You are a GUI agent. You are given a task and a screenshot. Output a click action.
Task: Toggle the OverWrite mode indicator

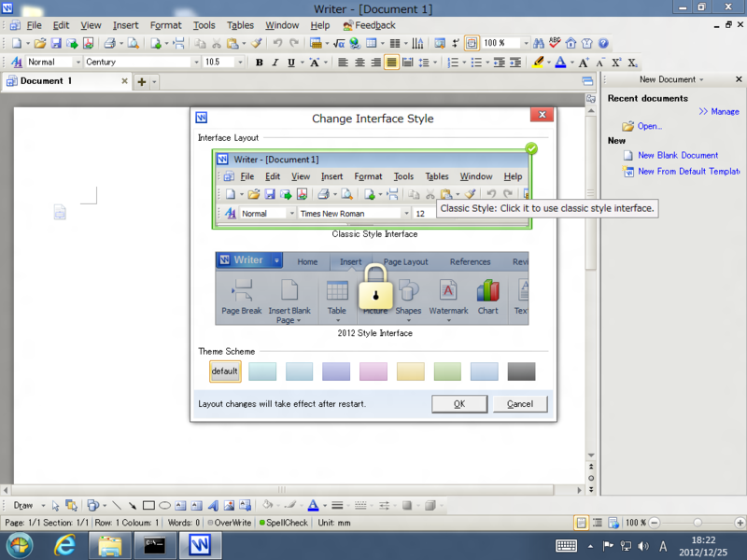(x=230, y=523)
